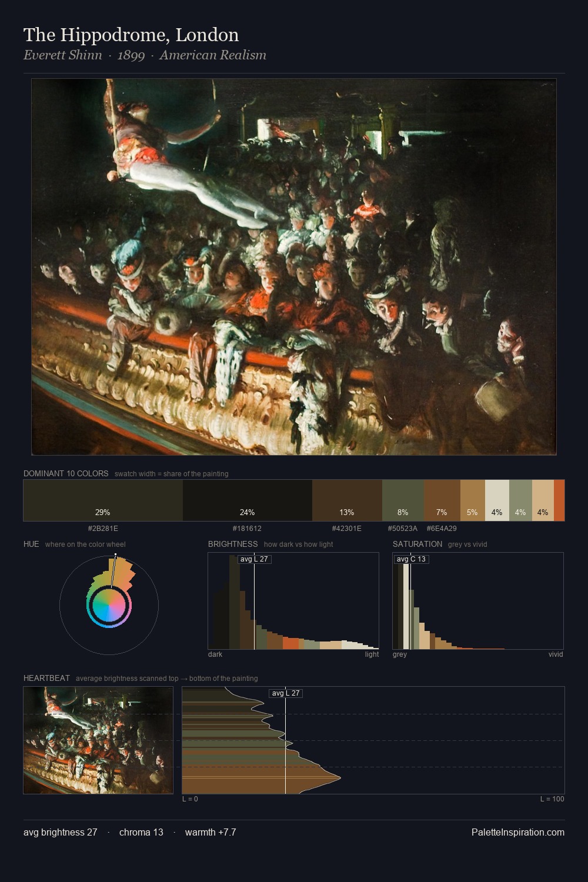The height and width of the screenshot is (882, 588).
Task: Choose the narrow orange-red swatch
Action: [x=559, y=500]
